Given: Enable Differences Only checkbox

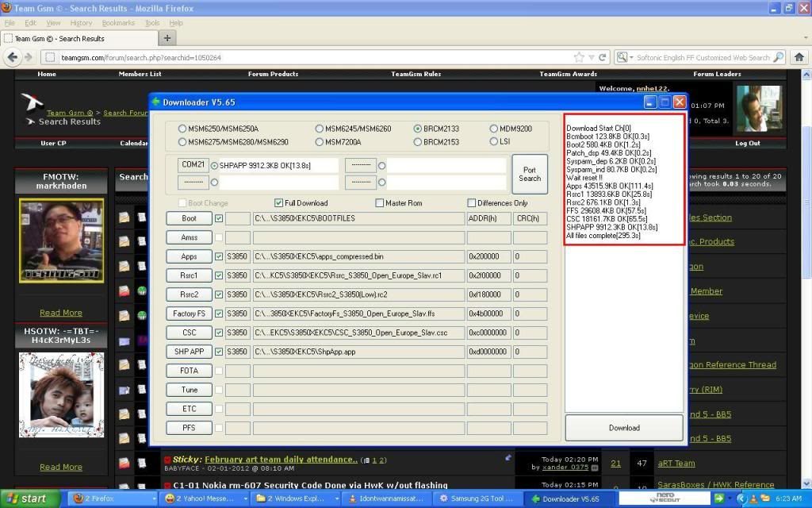Looking at the screenshot, I should (471, 202).
